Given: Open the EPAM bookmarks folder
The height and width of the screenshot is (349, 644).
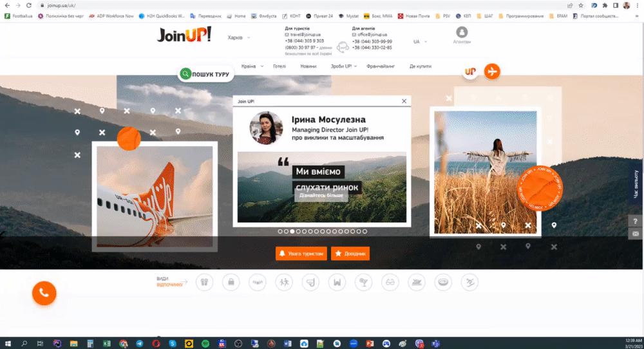Looking at the screenshot, I should pos(558,16).
